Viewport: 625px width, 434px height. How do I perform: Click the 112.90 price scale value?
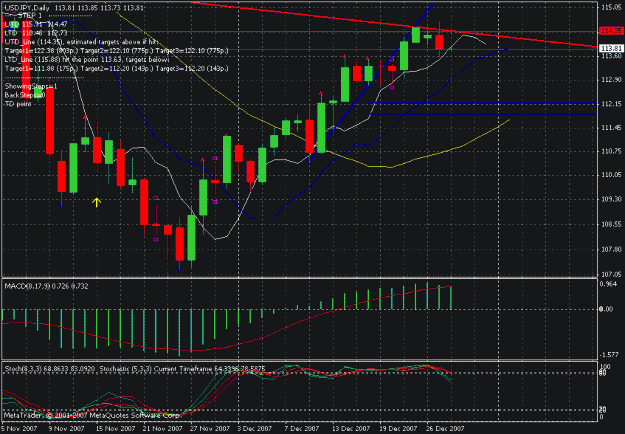611,80
